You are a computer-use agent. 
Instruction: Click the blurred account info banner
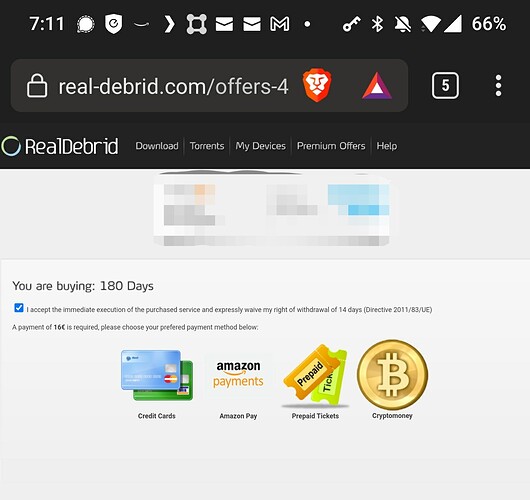(x=272, y=209)
